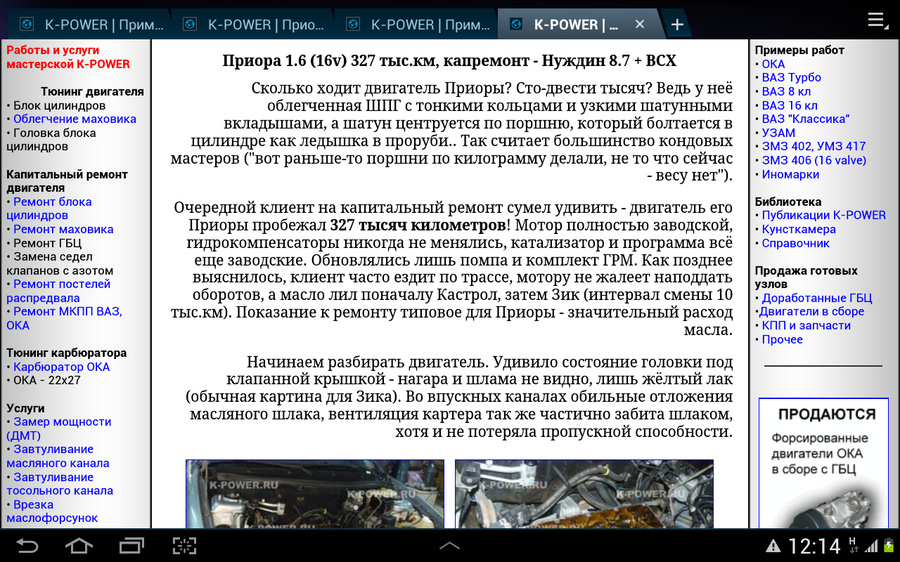Open the Ремонт маховика link

point(63,229)
